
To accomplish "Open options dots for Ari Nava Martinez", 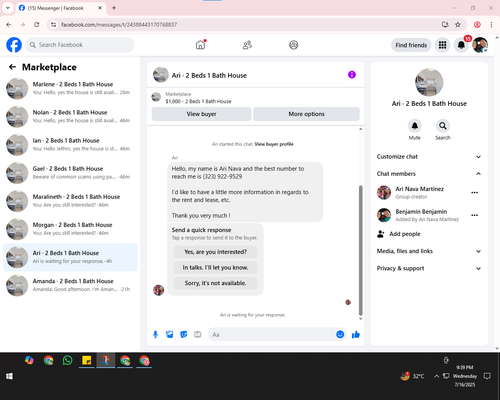I will click(475, 193).
